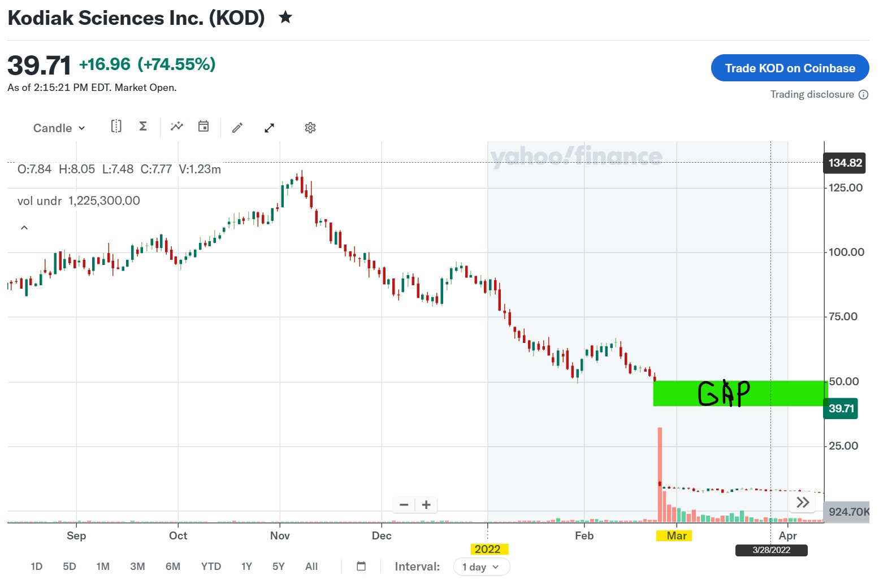This screenshot has width=879, height=588.
Task: Open the Interval 1 day dropdown
Action: 481,567
